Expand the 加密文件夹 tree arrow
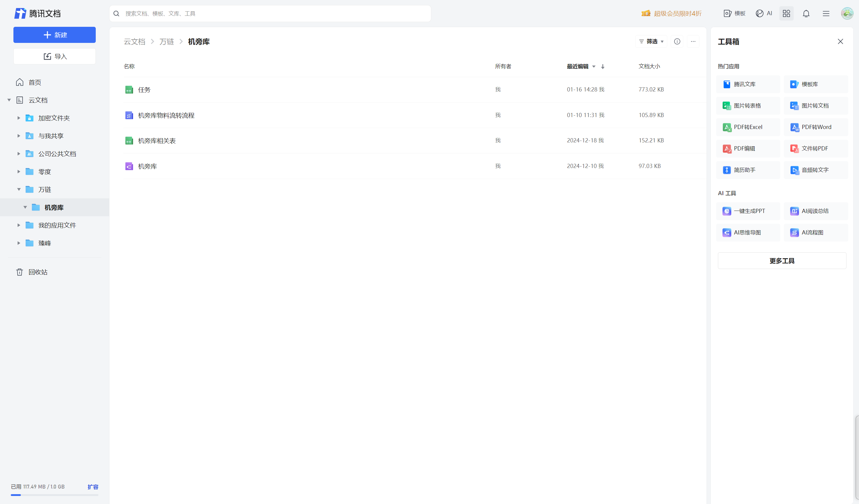The height and width of the screenshot is (504, 859). tap(19, 118)
